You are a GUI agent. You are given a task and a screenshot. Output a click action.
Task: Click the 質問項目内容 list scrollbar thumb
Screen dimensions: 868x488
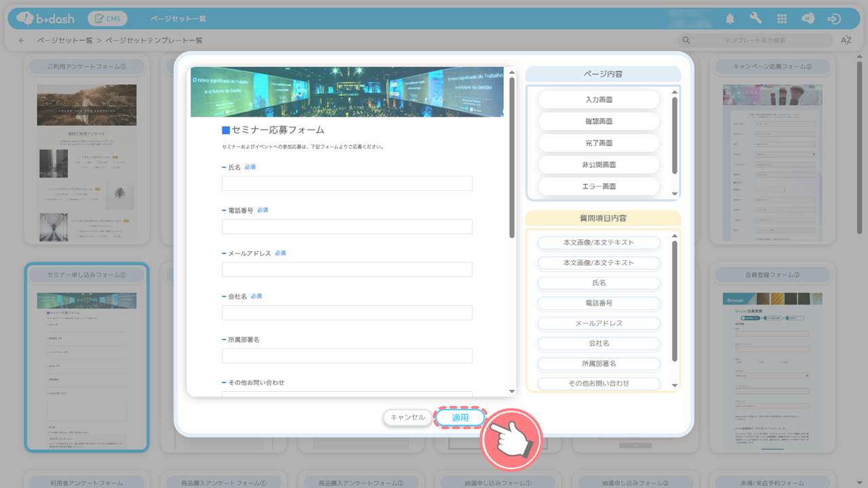coord(675,301)
